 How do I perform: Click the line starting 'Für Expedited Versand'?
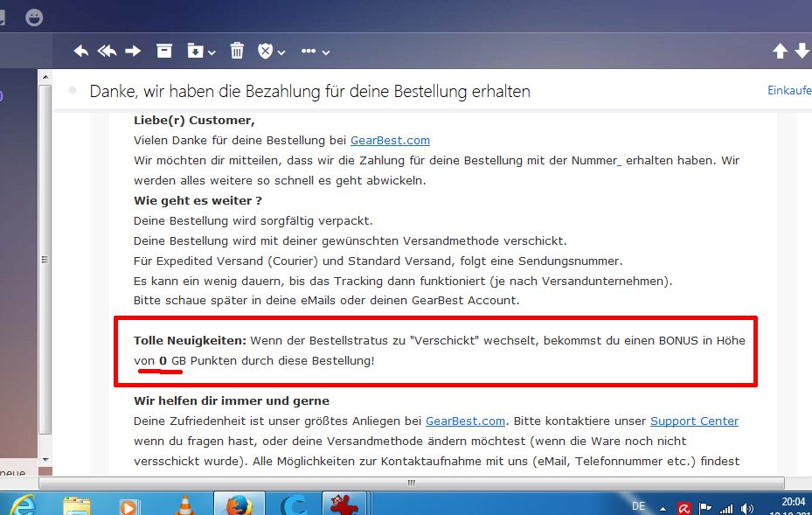coord(378,261)
